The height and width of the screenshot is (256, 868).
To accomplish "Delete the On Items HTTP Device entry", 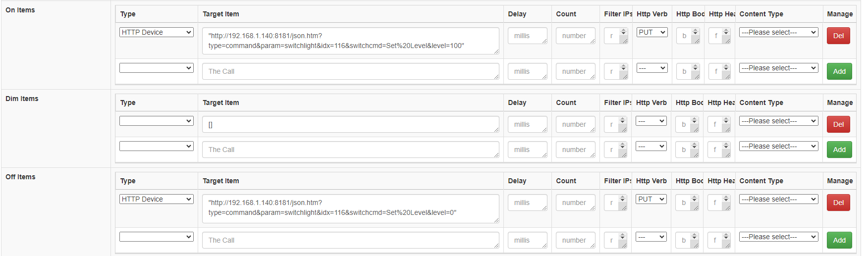I will click(x=838, y=36).
